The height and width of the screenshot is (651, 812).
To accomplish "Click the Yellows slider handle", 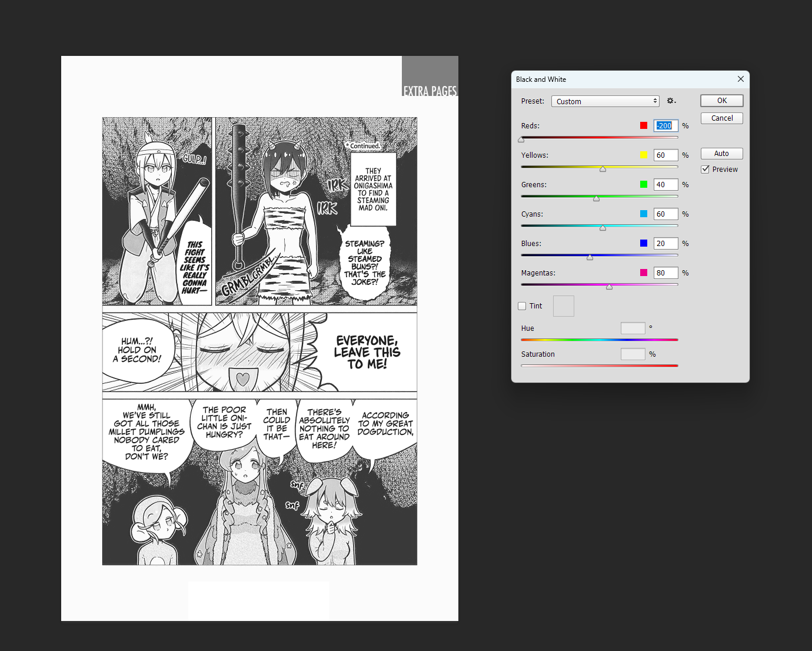I will coord(603,170).
